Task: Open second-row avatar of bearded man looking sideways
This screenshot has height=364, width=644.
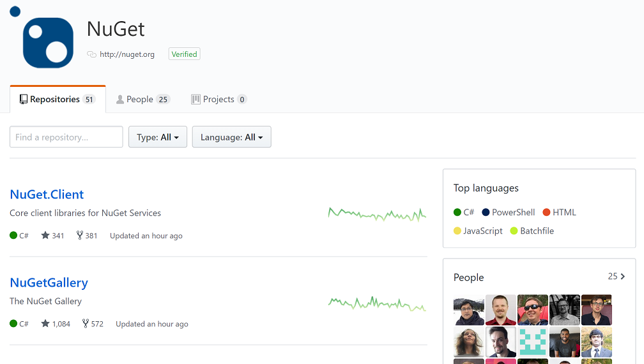Action: (501, 342)
